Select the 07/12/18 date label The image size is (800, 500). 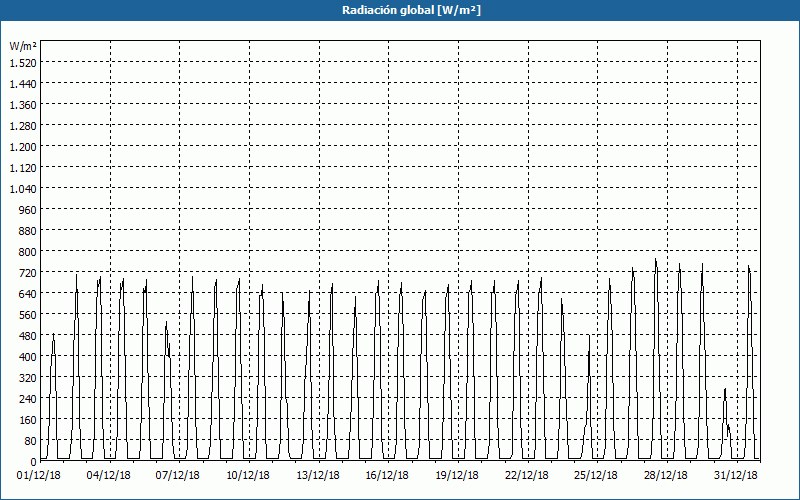178,475
